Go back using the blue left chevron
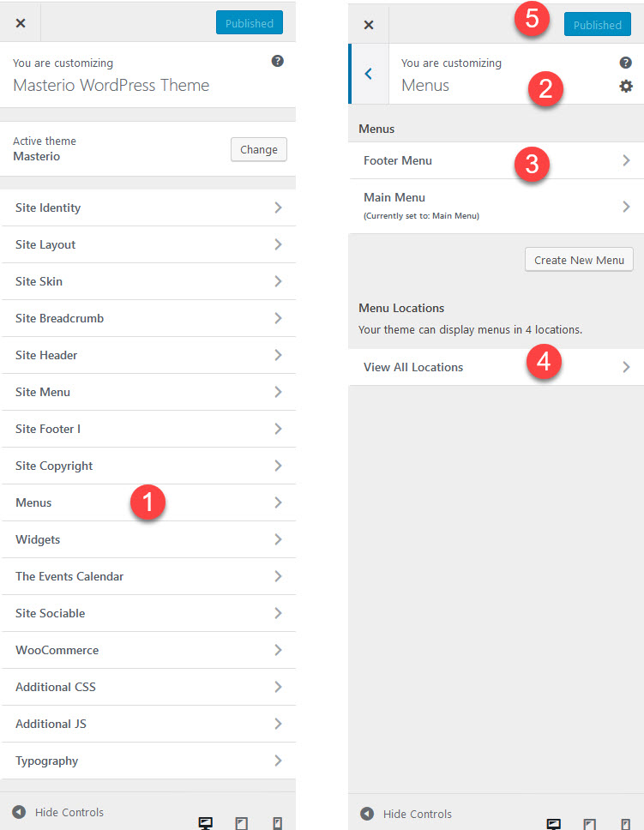The width and height of the screenshot is (644, 830). pos(369,74)
